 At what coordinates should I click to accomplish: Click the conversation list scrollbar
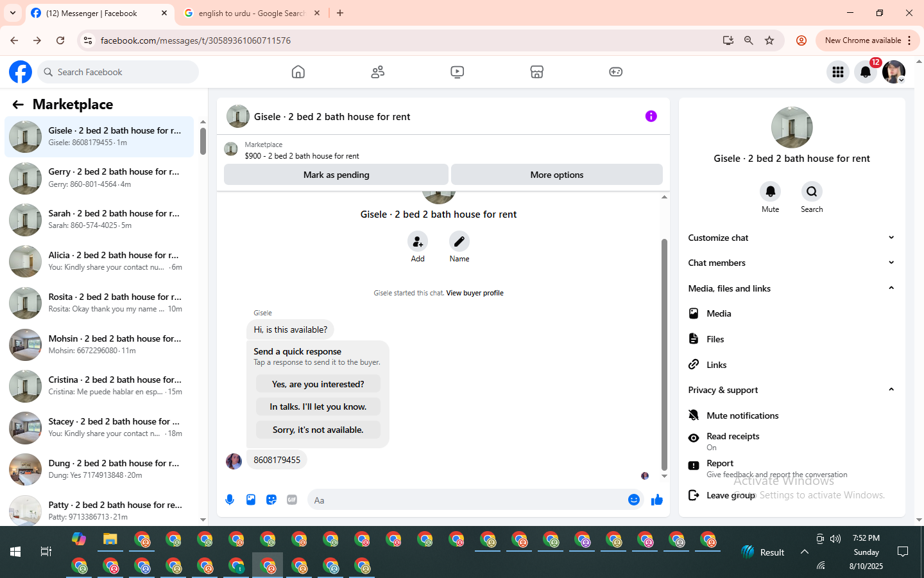[203, 141]
